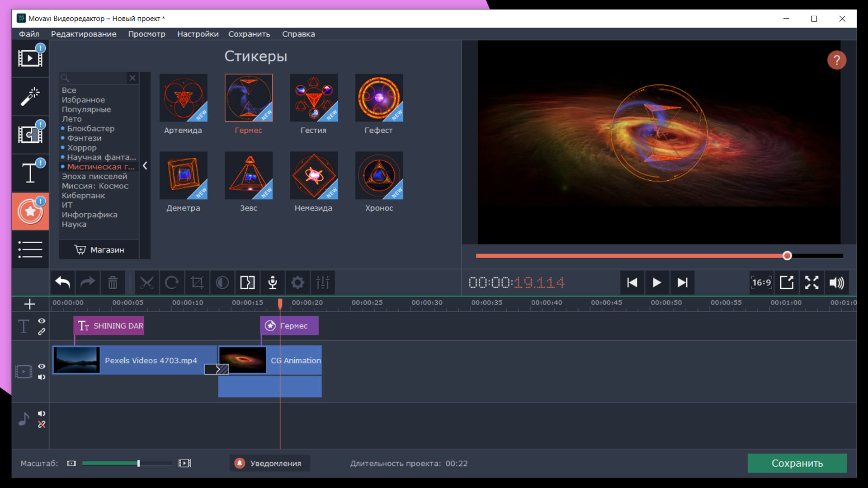The width and height of the screenshot is (868, 488).
Task: Click the Crop tool icon
Action: coord(197,283)
